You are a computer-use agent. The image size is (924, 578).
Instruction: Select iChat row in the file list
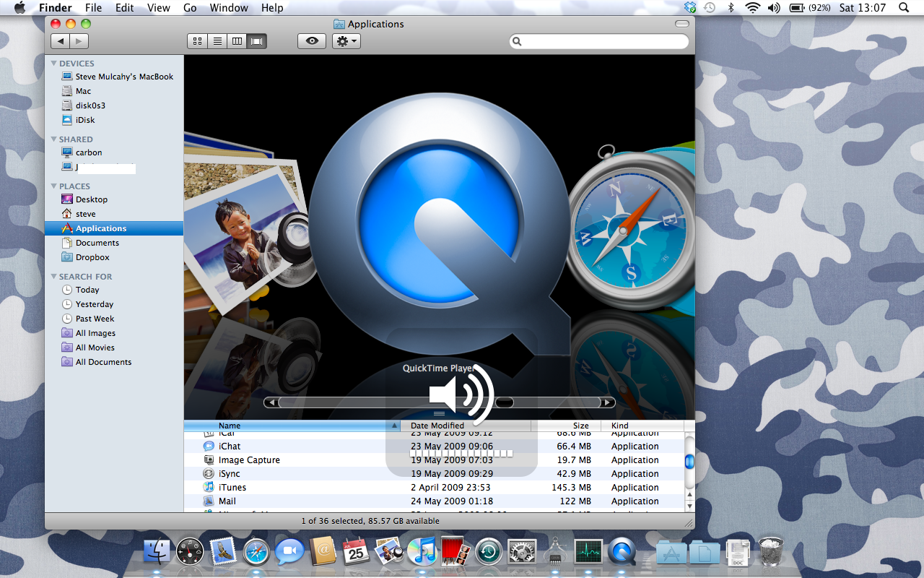coord(433,447)
